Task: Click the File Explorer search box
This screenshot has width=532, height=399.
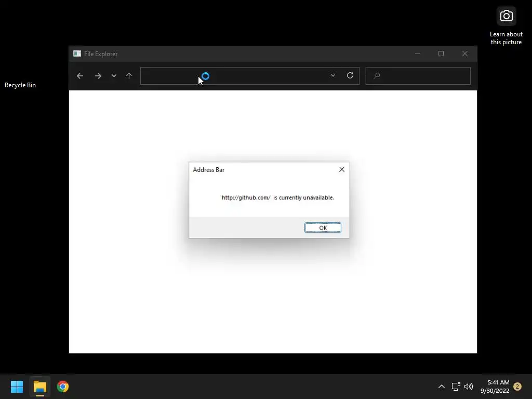Action: click(418, 76)
